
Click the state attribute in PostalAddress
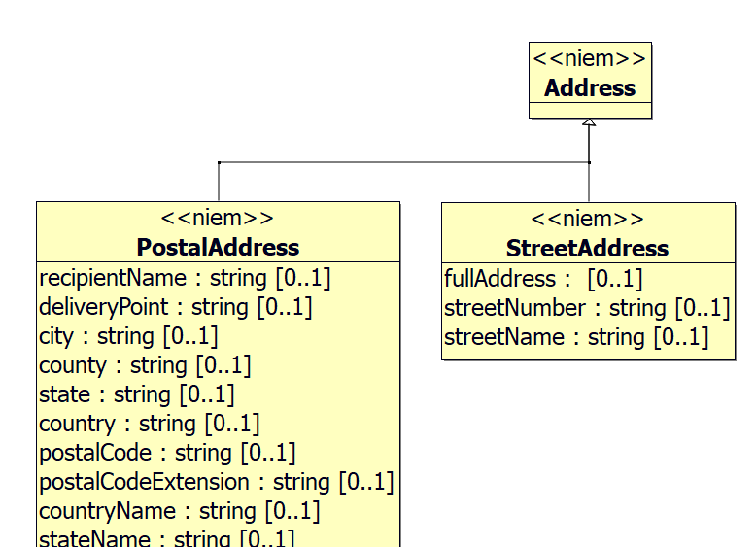point(137,395)
